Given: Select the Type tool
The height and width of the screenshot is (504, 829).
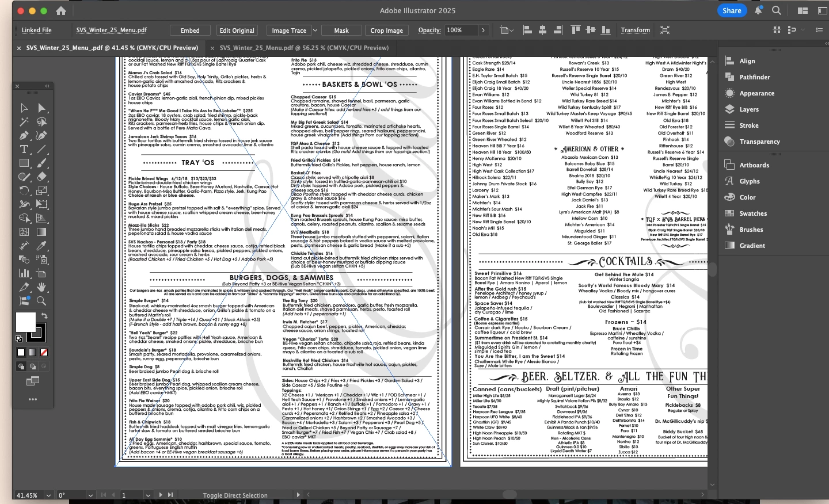Looking at the screenshot, I should click(24, 149).
